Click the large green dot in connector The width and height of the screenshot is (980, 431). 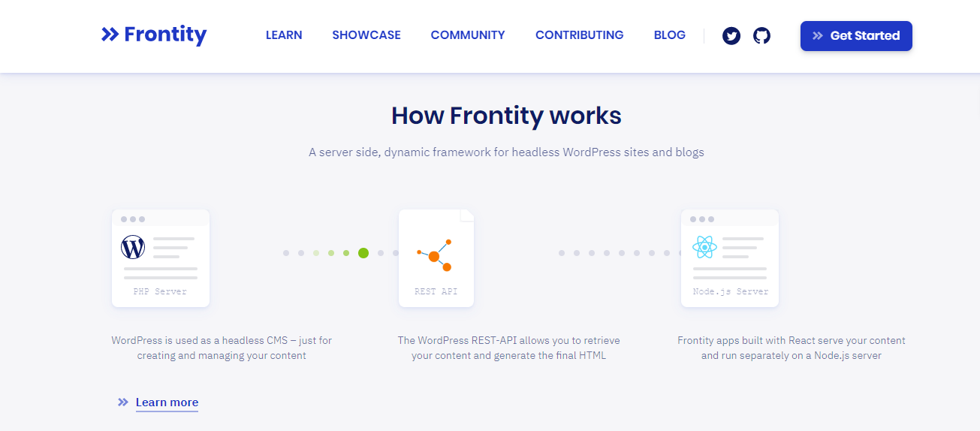tap(363, 253)
